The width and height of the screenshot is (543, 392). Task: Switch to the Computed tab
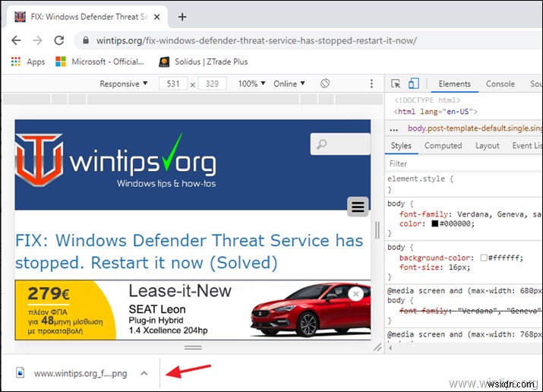coord(443,145)
